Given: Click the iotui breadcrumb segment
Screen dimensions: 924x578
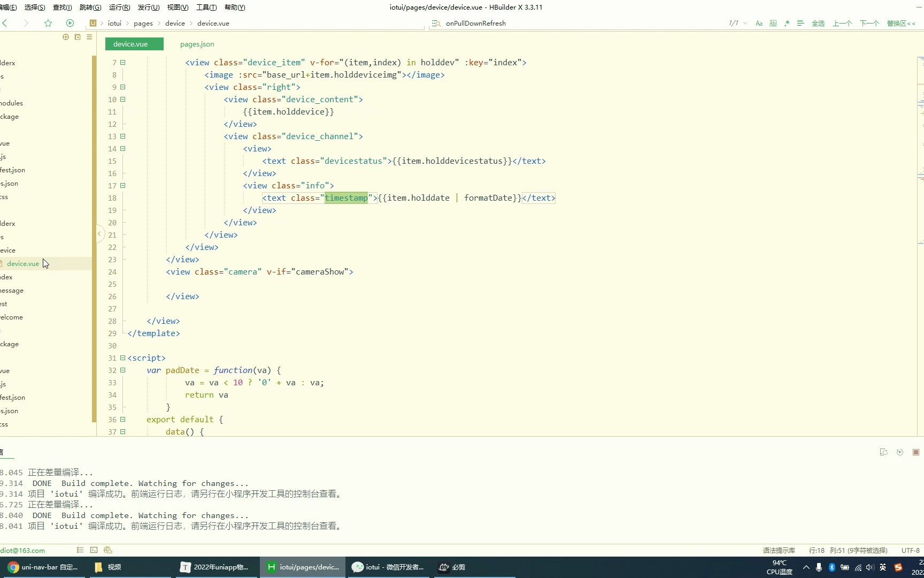Looking at the screenshot, I should 114,23.
